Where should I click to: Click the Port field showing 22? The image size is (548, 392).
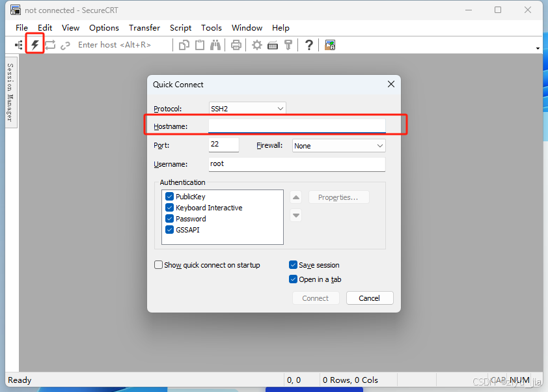point(224,145)
